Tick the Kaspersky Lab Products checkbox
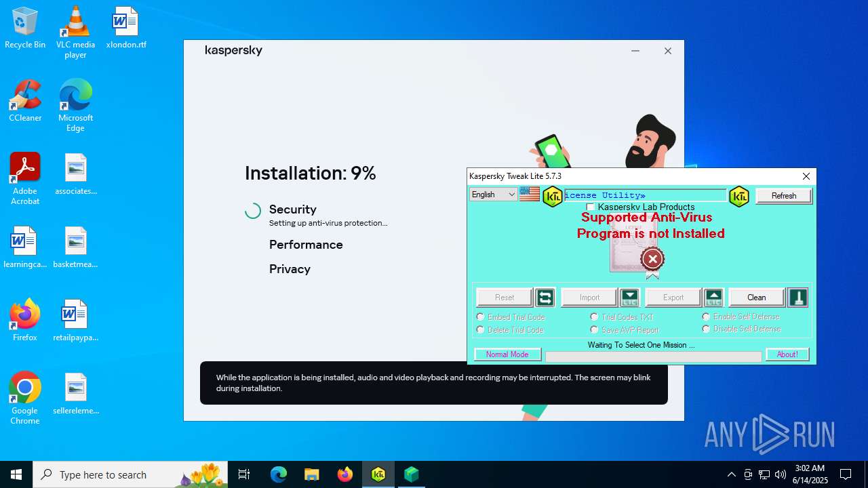 591,207
